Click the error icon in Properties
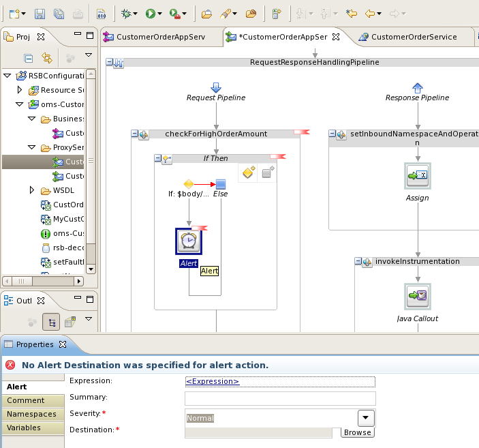 point(10,365)
